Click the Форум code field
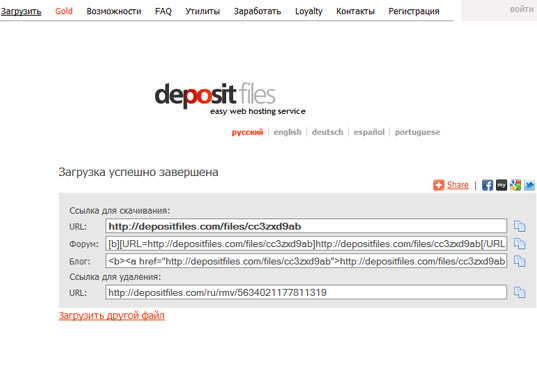The height and width of the screenshot is (382, 537). 306,244
